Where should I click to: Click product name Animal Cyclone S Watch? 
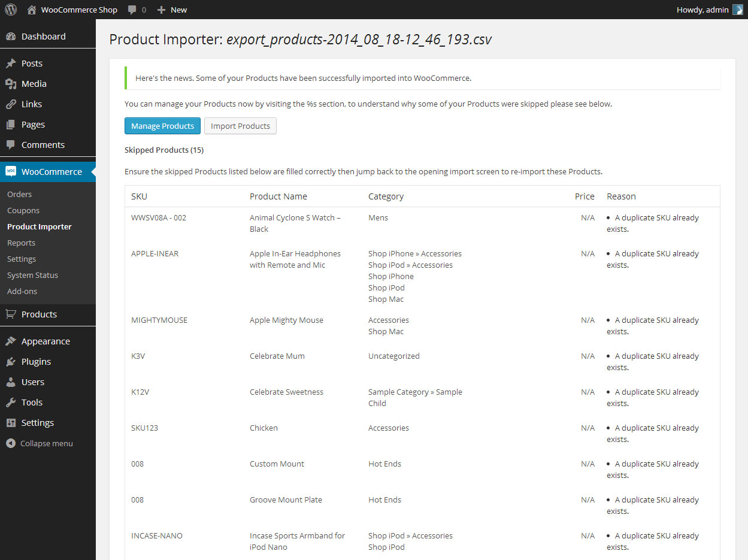[x=295, y=223]
